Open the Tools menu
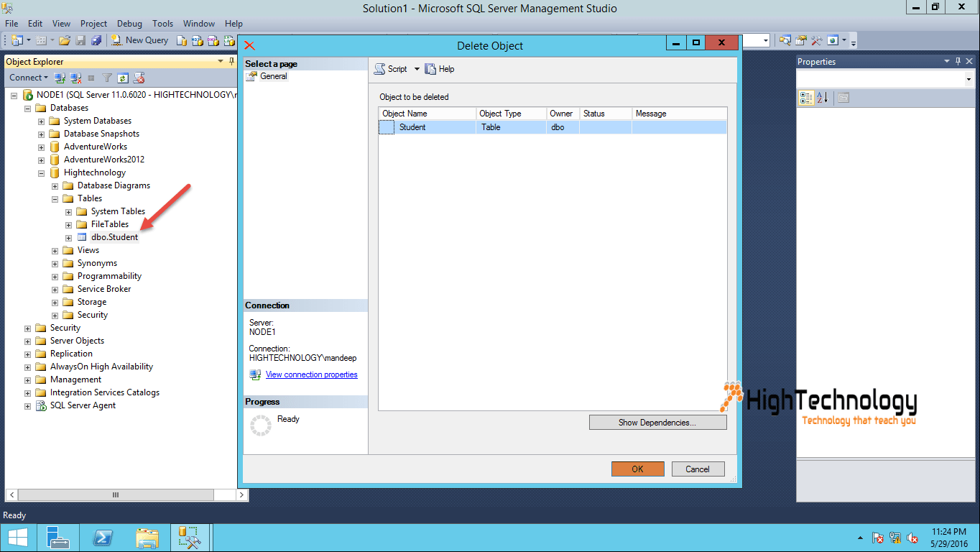Screen dimensions: 980x552 pos(162,23)
